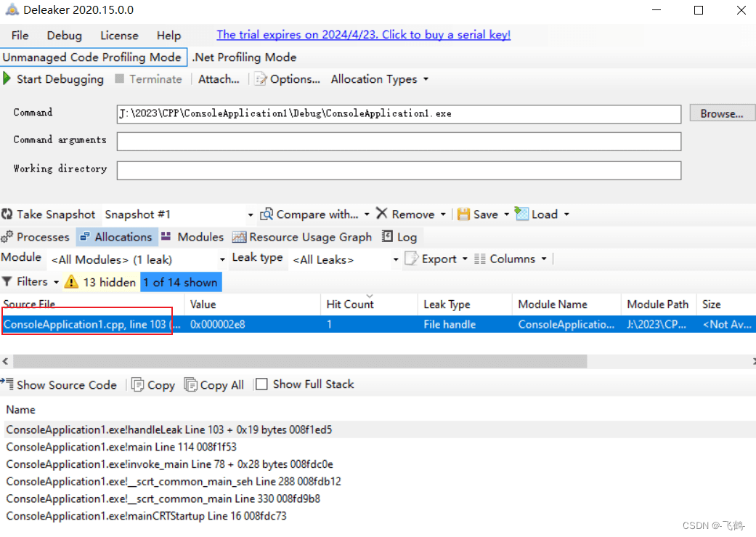Click the Save floppy disk icon
This screenshot has width=756, height=537.
463,214
